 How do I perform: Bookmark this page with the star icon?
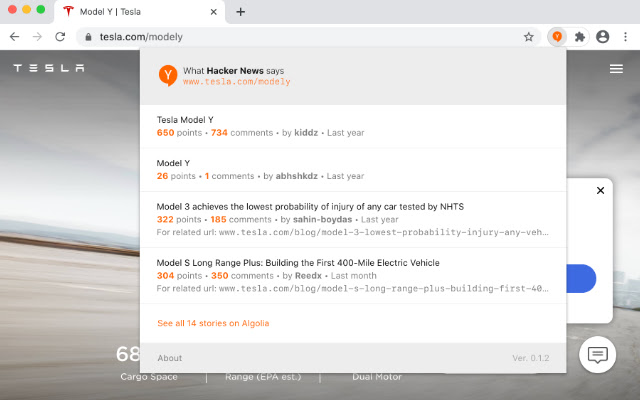[x=529, y=37]
